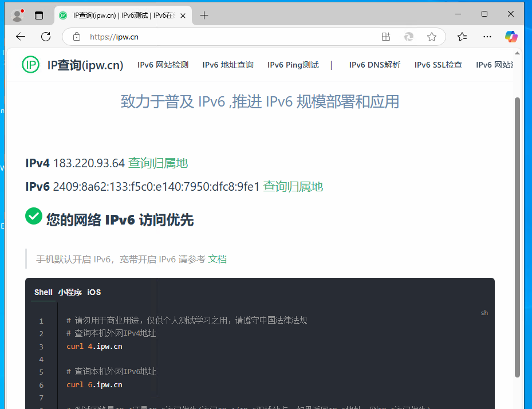
Task: Open IPv6 网站检测 menu item
Action: (163, 65)
